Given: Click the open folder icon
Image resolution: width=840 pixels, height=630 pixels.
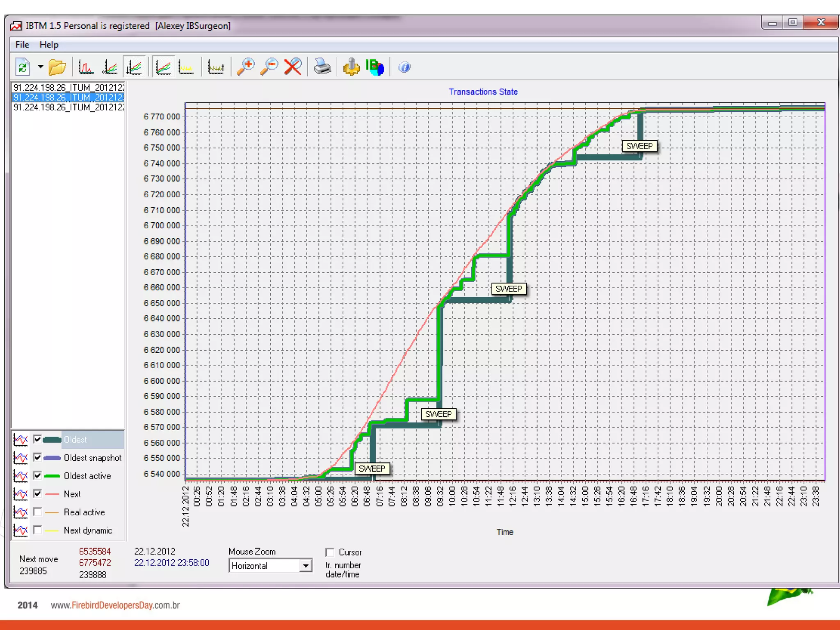Looking at the screenshot, I should pos(57,67).
